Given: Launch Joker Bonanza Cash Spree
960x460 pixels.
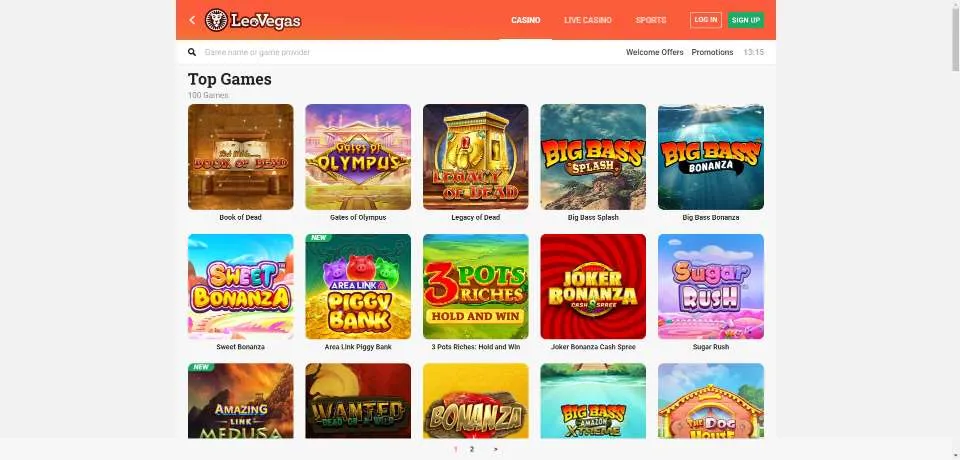Looking at the screenshot, I should pos(593,287).
